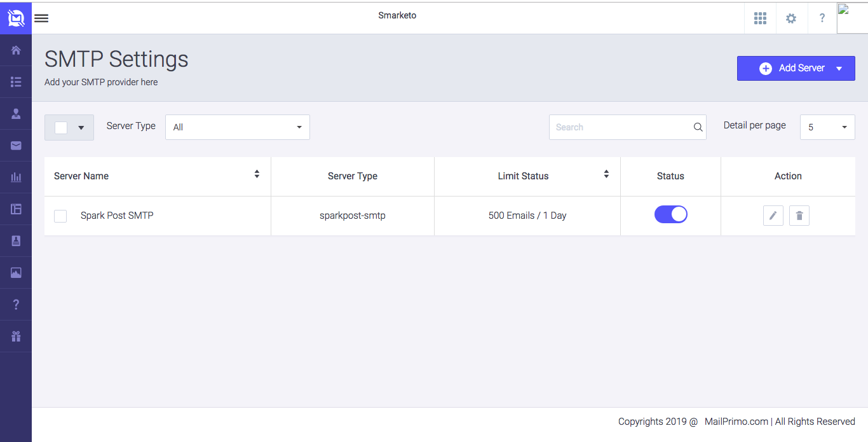Click the Spark Post SMTP server name
This screenshot has width=868, height=442.
117,216
